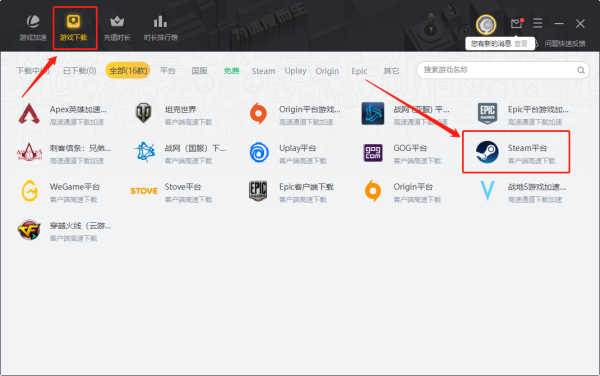Select the Steam filter tab
Screen dimensions: 600x376
coord(263,71)
